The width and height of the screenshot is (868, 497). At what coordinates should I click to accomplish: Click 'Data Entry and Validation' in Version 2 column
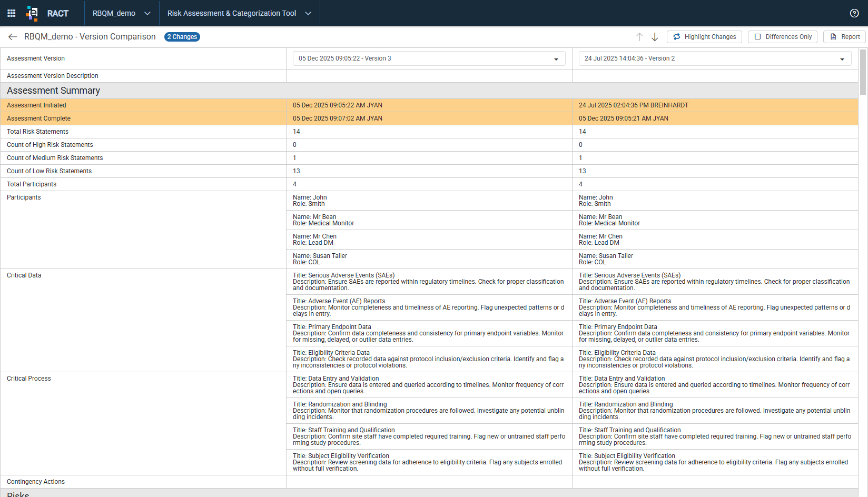tap(715, 385)
